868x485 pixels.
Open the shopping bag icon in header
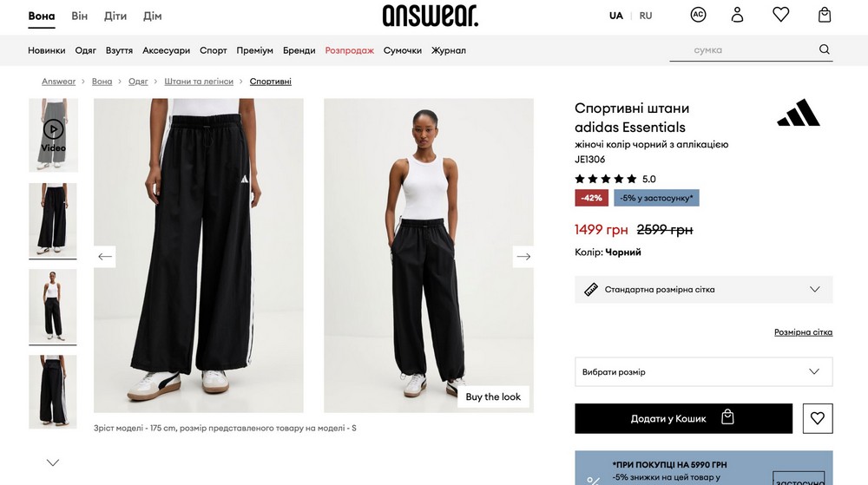coord(825,15)
